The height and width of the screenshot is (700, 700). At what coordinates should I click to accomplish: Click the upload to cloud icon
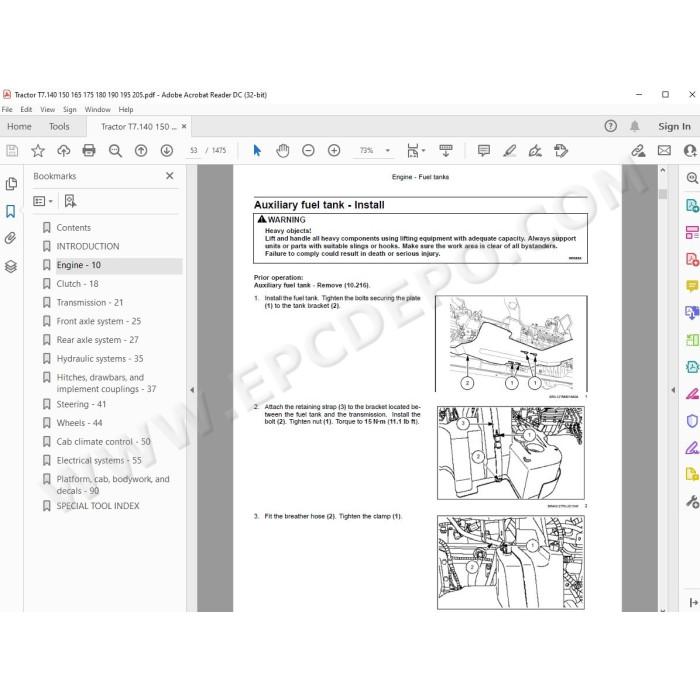point(63,151)
